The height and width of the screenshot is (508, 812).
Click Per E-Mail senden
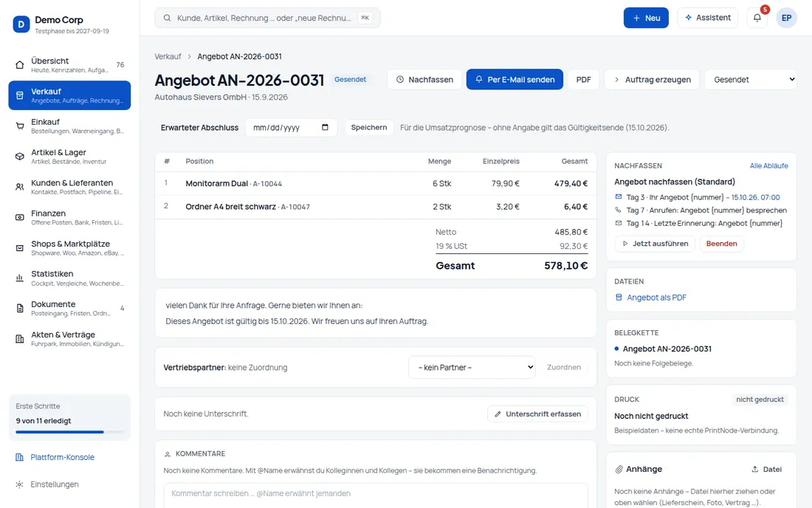point(515,80)
